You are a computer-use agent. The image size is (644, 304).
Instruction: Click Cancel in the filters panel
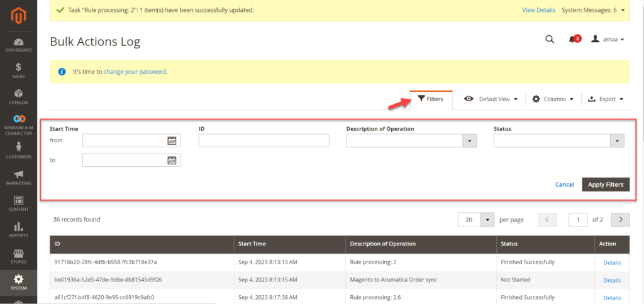[x=565, y=185]
